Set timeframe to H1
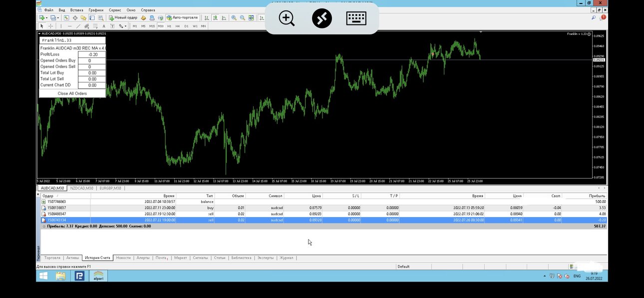This screenshot has width=644, height=298. click(x=169, y=26)
